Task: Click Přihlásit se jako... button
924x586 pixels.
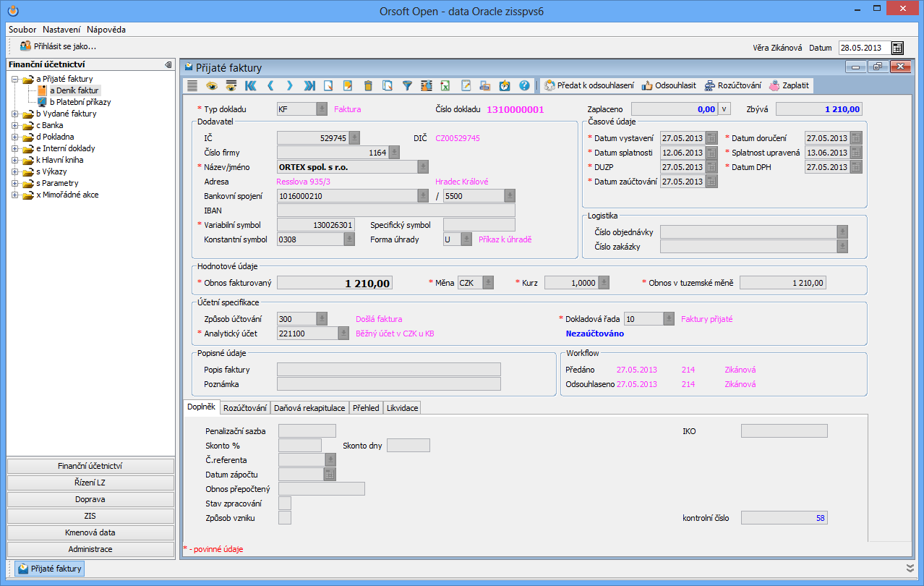Action: [x=58, y=46]
